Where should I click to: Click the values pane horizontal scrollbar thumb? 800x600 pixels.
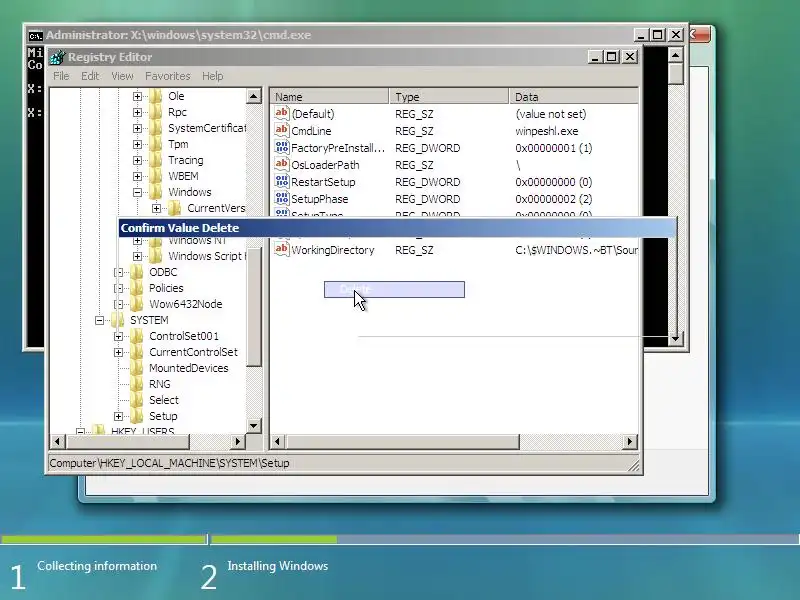pyautogui.click(x=403, y=442)
